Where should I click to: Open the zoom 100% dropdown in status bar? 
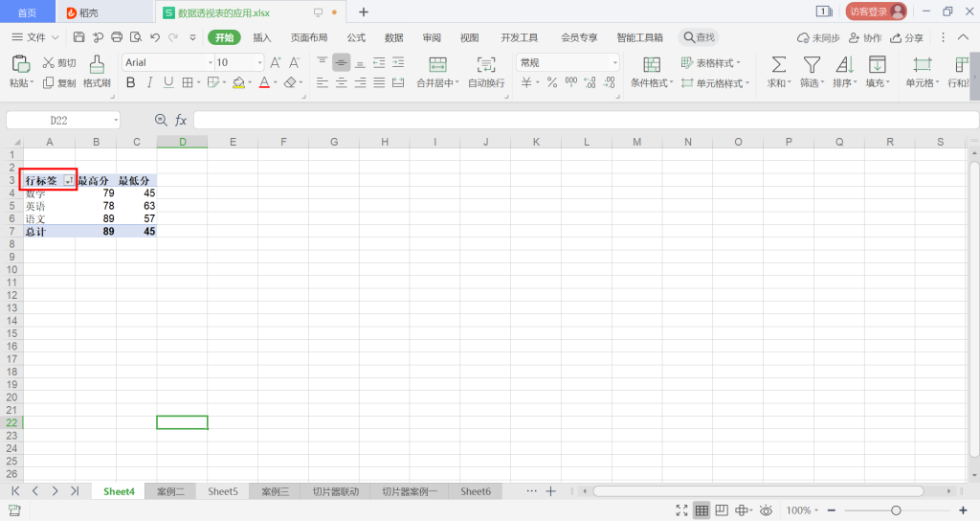click(802, 510)
